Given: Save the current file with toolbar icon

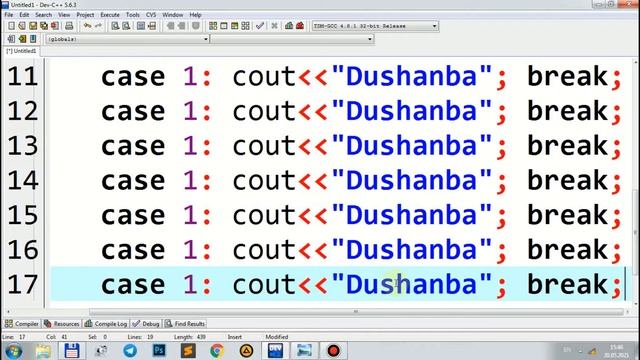Looking at the screenshot, I should 33,26.
